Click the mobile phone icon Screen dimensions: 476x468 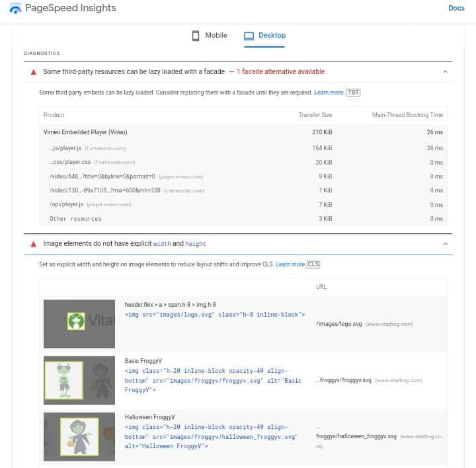(196, 36)
